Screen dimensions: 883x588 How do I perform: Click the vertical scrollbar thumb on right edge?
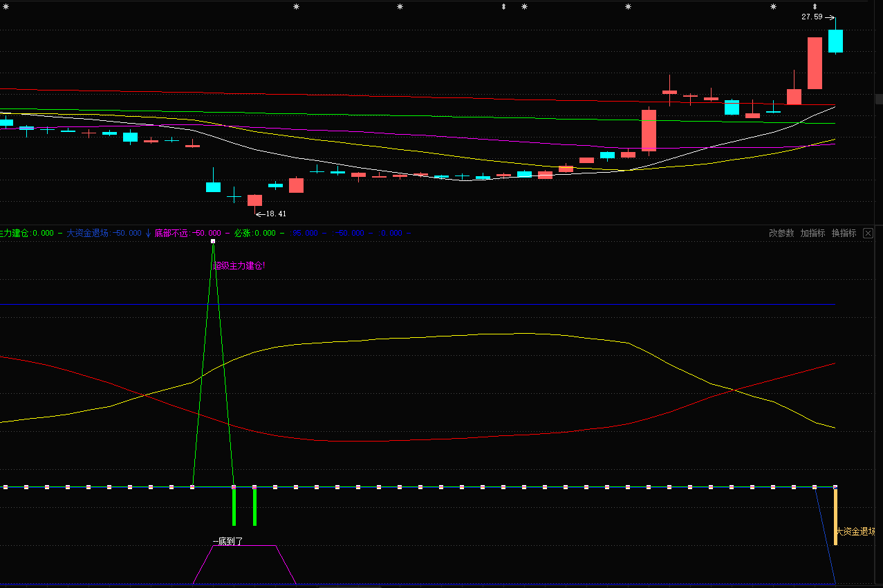[x=879, y=99]
